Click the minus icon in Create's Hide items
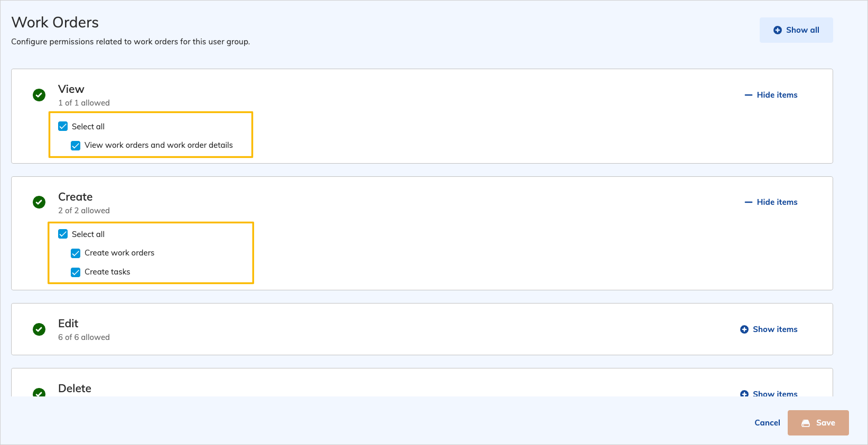The image size is (868, 445). coord(748,202)
